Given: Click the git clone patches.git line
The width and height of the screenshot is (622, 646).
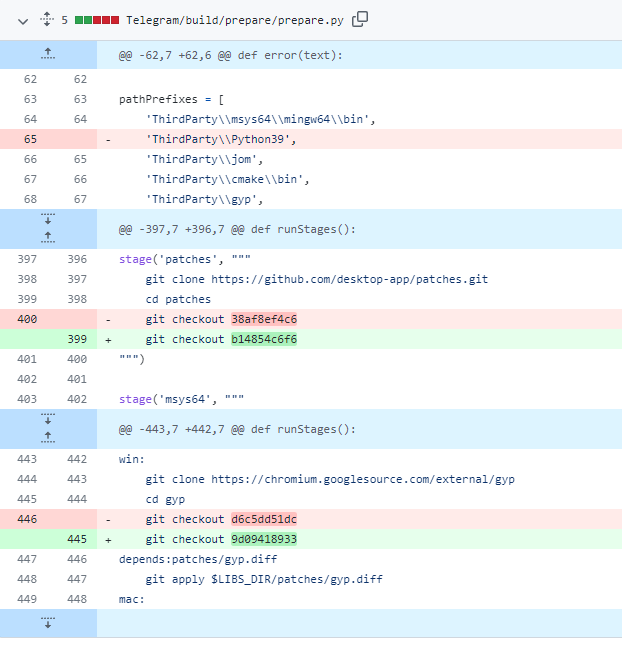Looking at the screenshot, I should (316, 279).
